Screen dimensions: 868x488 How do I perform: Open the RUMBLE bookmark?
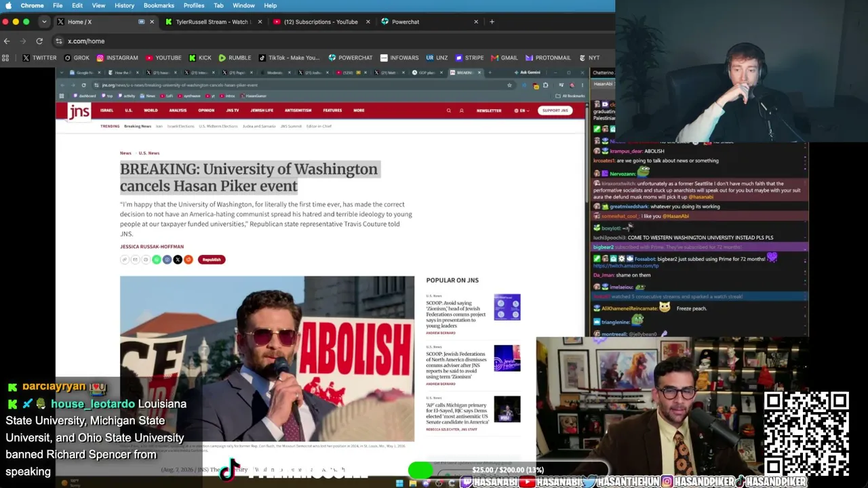tap(235, 58)
